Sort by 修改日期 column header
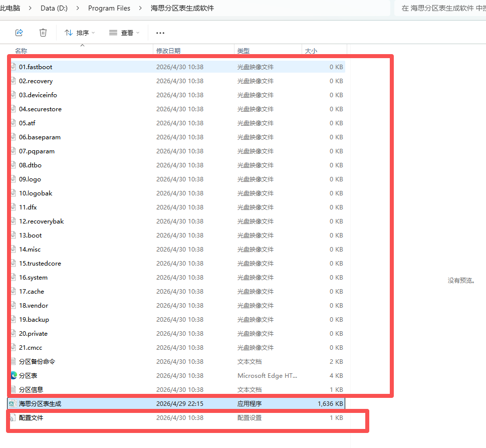Image resolution: width=486 pixels, height=448 pixels. (x=168, y=51)
